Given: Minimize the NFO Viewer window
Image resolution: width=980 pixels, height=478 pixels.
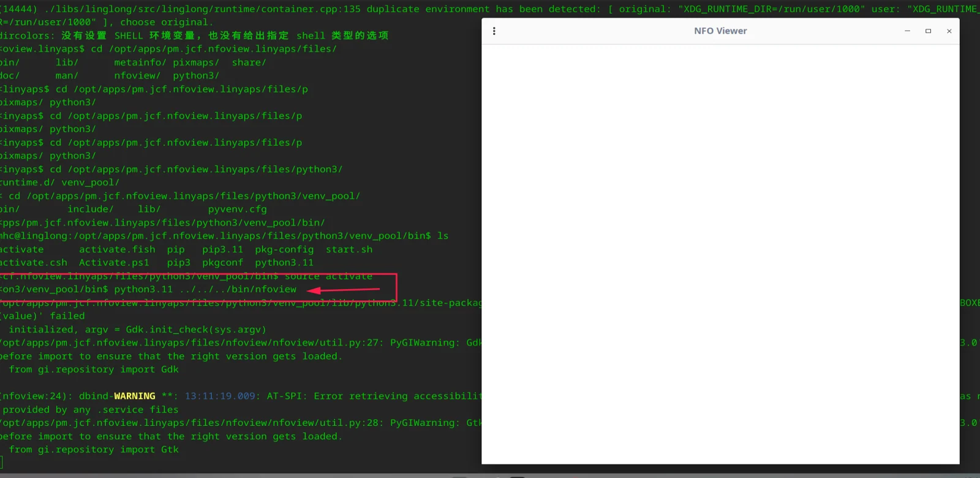Looking at the screenshot, I should click(907, 31).
